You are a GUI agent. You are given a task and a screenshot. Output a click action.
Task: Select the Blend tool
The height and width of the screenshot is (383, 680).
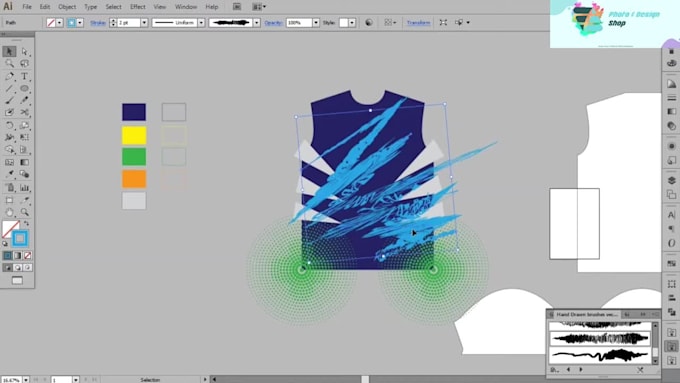[24, 174]
